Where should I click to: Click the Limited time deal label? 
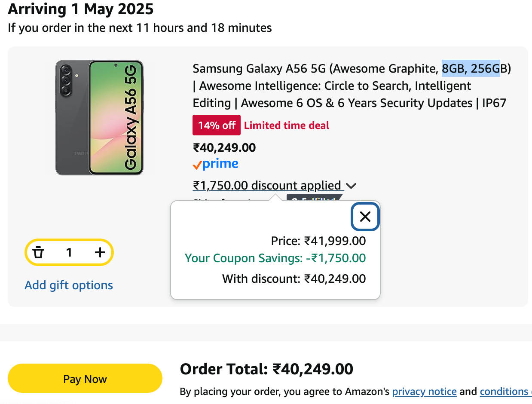coord(287,125)
